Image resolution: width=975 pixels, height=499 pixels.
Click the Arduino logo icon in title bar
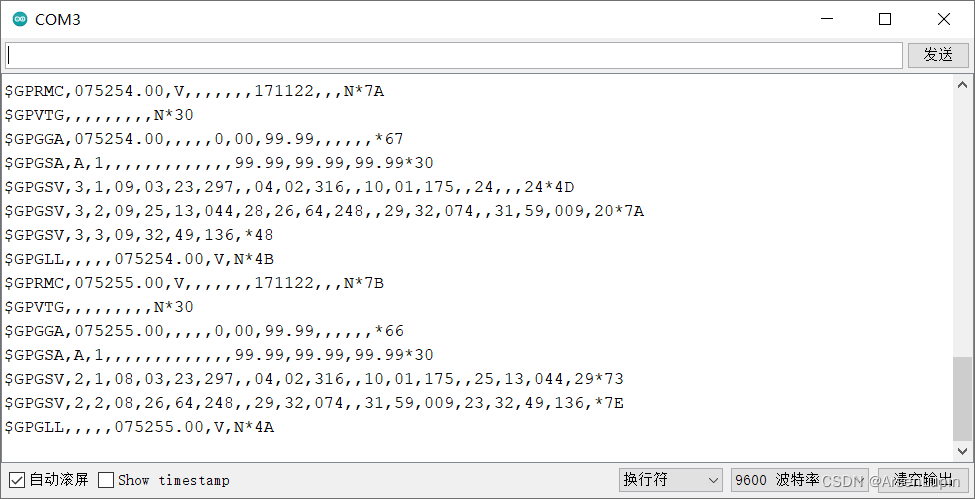20,19
